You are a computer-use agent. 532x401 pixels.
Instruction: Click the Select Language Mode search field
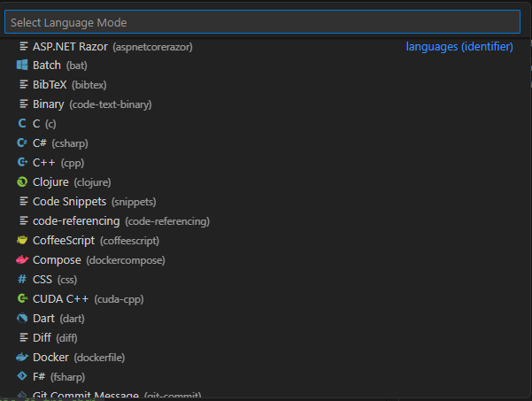262,22
